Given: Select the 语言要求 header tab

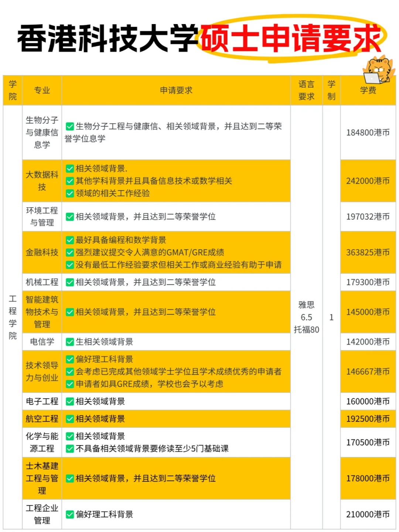Looking at the screenshot, I should (x=307, y=90).
